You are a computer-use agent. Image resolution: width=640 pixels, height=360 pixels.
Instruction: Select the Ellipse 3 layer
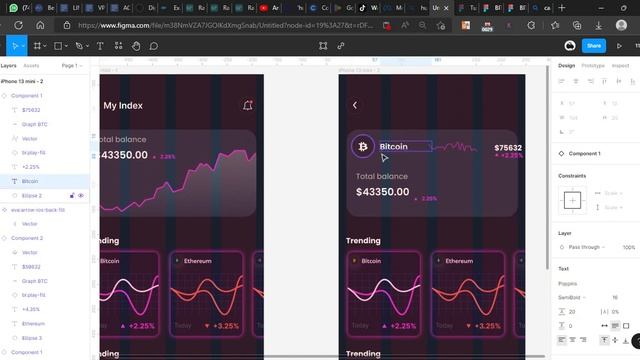32,338
